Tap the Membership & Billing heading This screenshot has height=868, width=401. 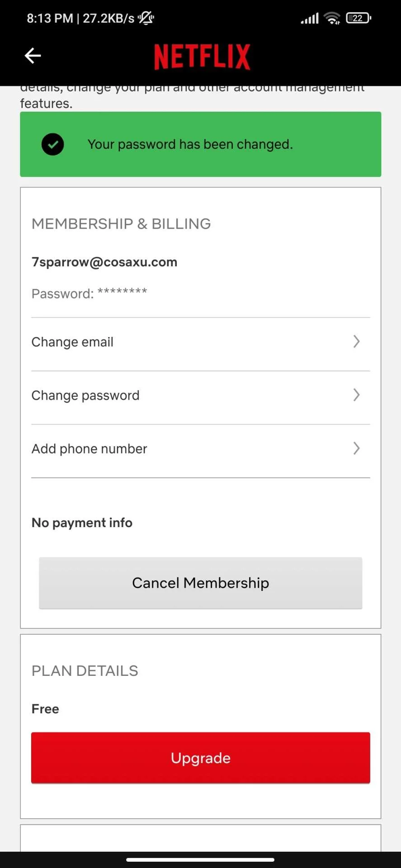121,224
